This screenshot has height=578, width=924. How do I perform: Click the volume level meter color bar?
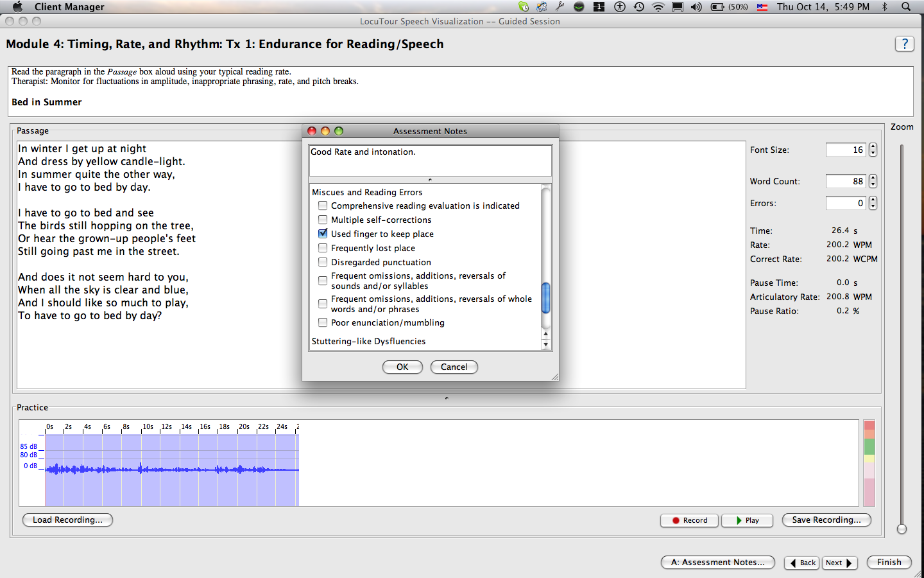(869, 463)
